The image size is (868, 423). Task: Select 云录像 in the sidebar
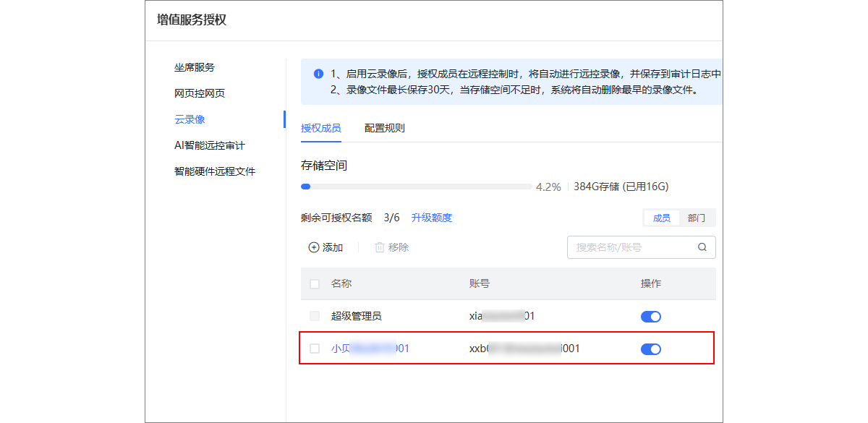[188, 119]
